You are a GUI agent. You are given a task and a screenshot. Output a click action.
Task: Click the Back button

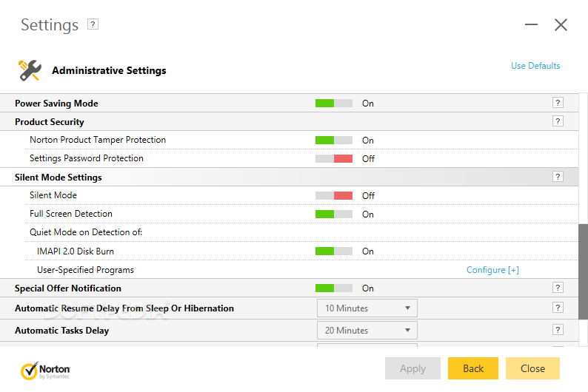[x=473, y=368]
